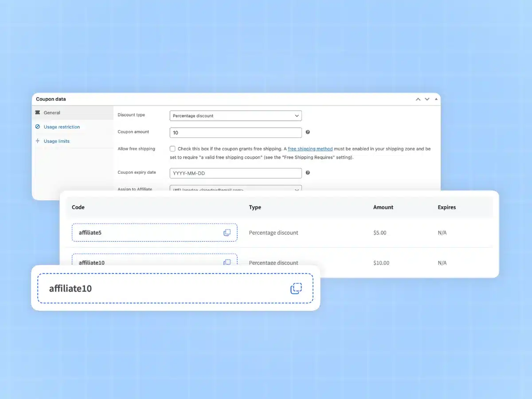Click the YYYY-MM-DD expiry date field
The image size is (532, 399).
[x=235, y=173]
